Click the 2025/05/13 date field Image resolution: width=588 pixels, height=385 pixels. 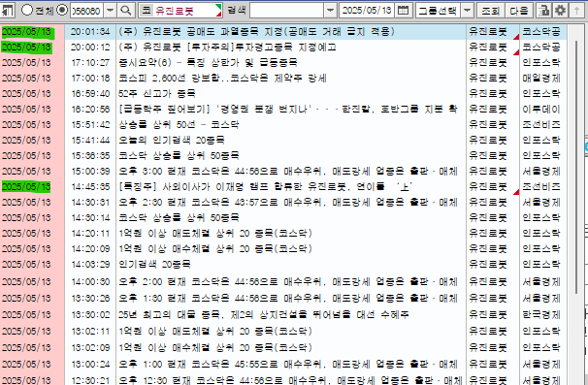click(367, 11)
